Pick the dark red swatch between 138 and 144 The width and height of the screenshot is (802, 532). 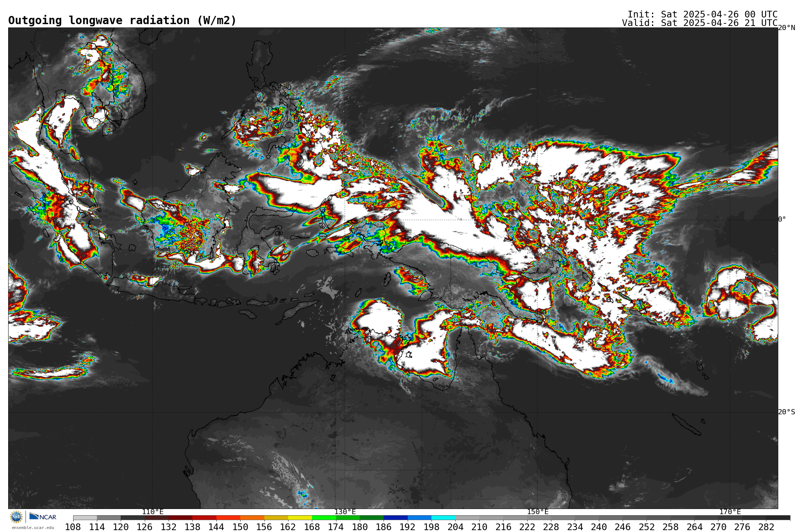pyautogui.click(x=205, y=518)
